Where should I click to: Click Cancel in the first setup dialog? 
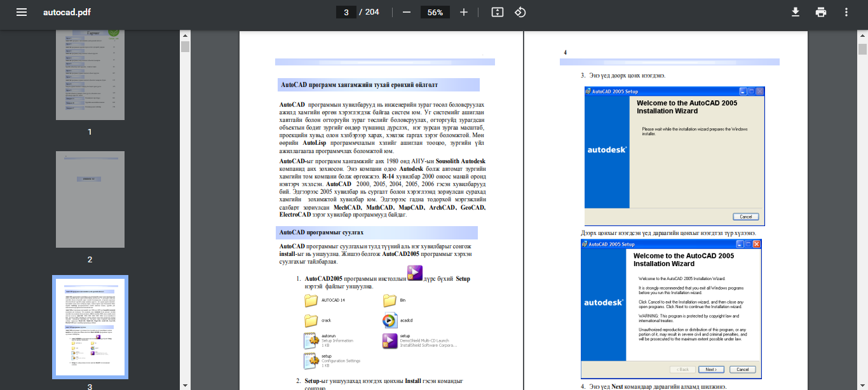[745, 217]
